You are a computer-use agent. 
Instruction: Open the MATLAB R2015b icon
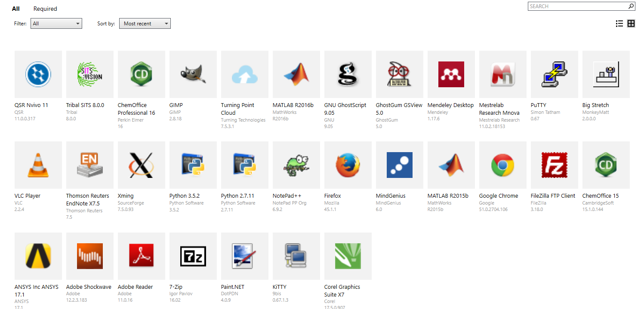[x=451, y=165]
